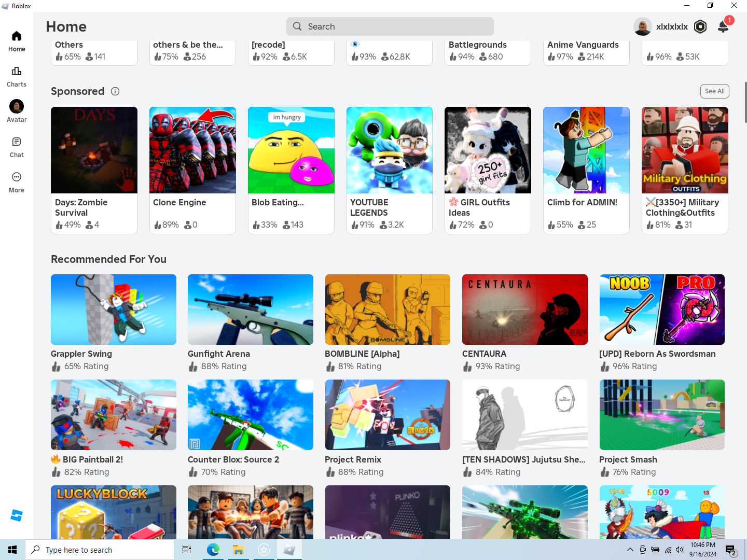The height and width of the screenshot is (560, 747).
Task: Open the Avatar sidebar icon
Action: pyautogui.click(x=17, y=106)
